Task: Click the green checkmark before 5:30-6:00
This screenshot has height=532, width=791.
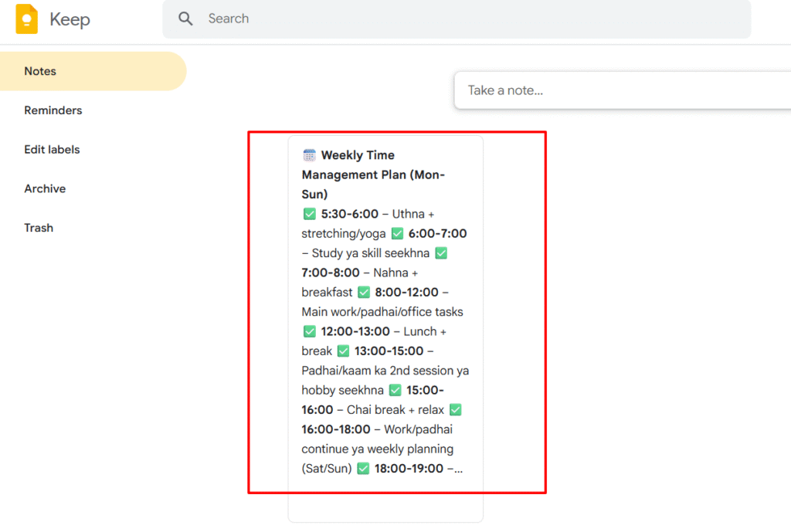Action: click(x=309, y=214)
